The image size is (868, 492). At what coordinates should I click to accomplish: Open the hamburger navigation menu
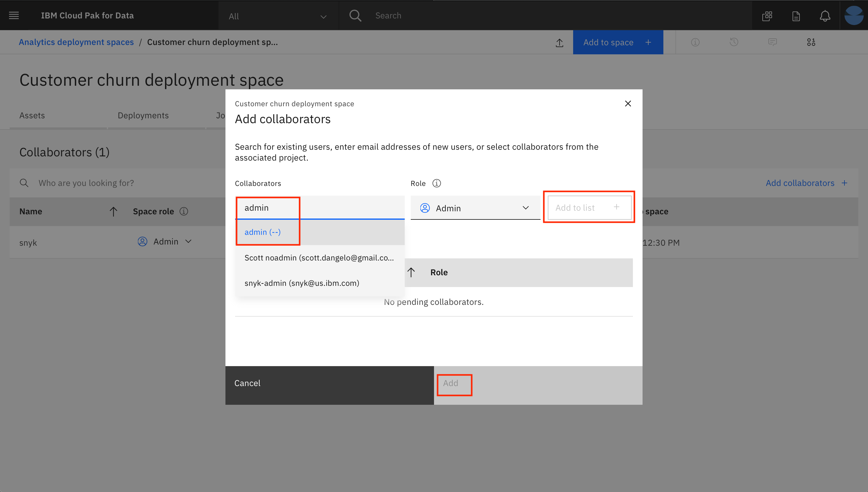pos(14,15)
